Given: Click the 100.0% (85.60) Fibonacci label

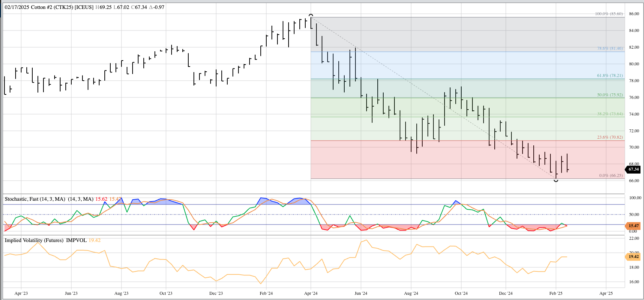Looking at the screenshot, I should (x=608, y=14).
